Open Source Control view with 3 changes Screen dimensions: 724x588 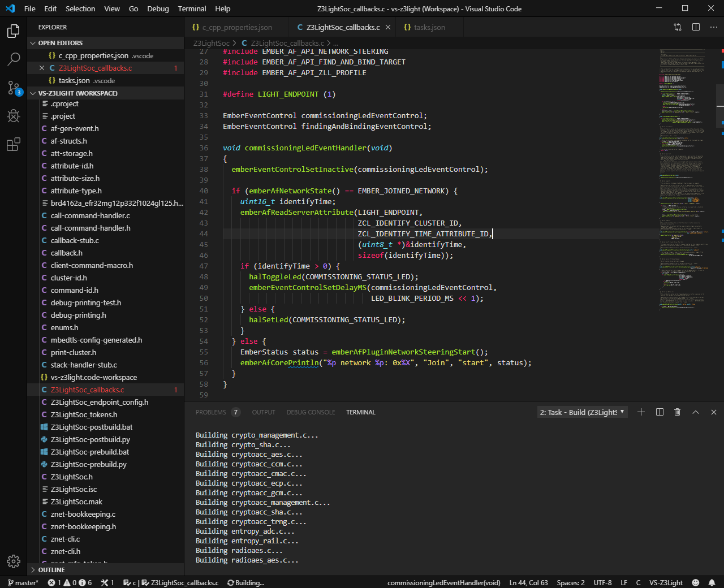(x=14, y=88)
